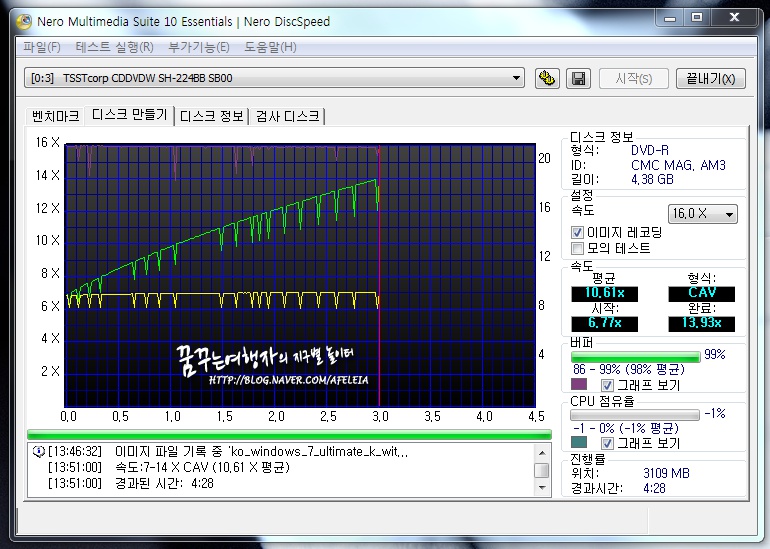Click the save floppy disk icon

[578, 79]
